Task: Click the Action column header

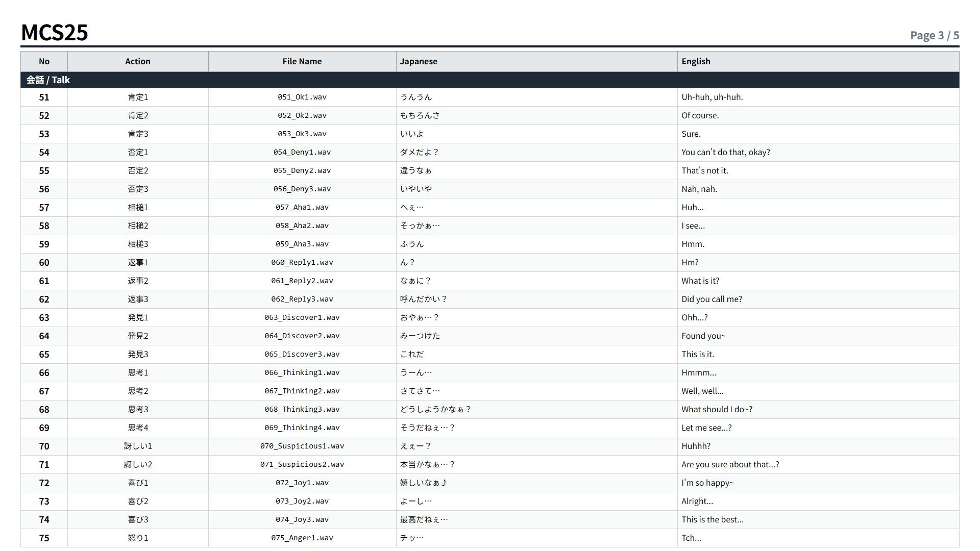Action: click(x=138, y=61)
